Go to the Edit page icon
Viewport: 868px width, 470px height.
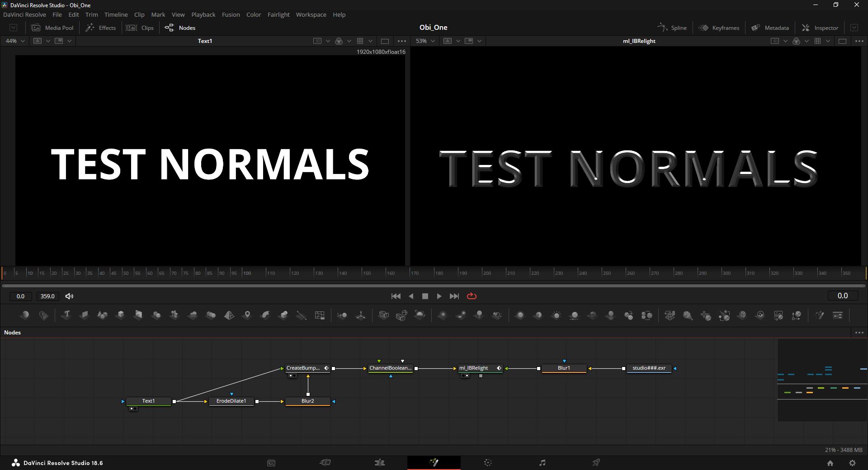pos(379,462)
